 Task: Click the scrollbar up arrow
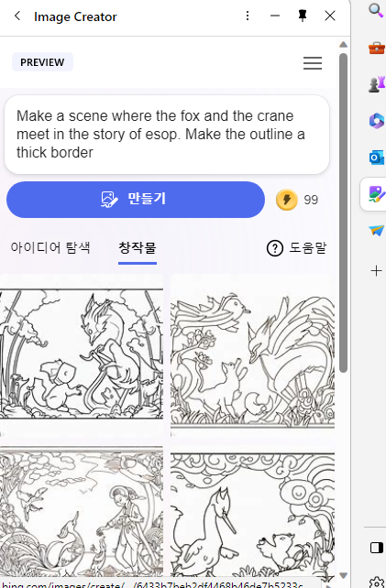click(x=343, y=45)
